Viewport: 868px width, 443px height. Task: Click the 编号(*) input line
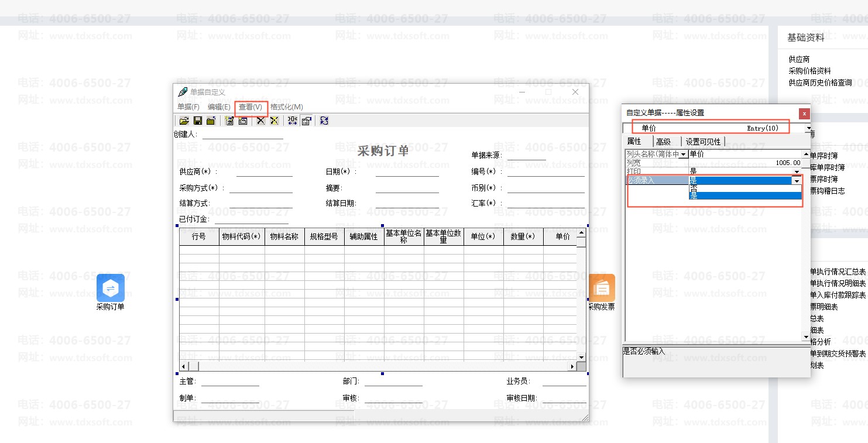[545, 172]
